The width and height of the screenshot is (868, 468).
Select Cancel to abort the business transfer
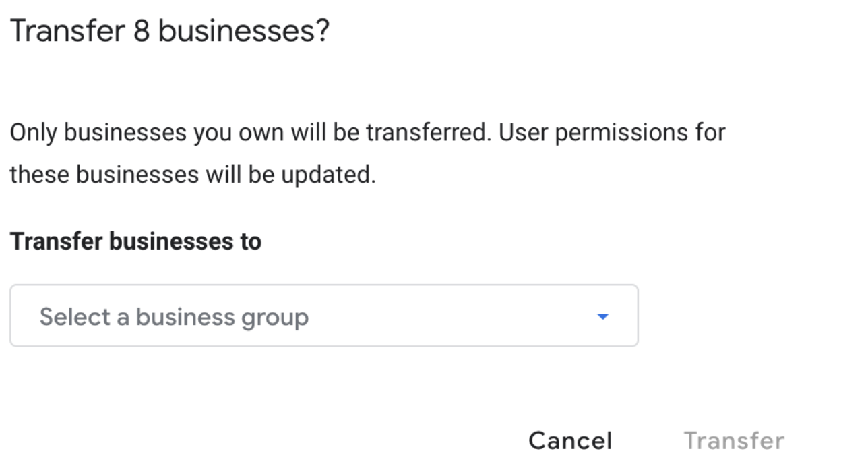tap(570, 441)
